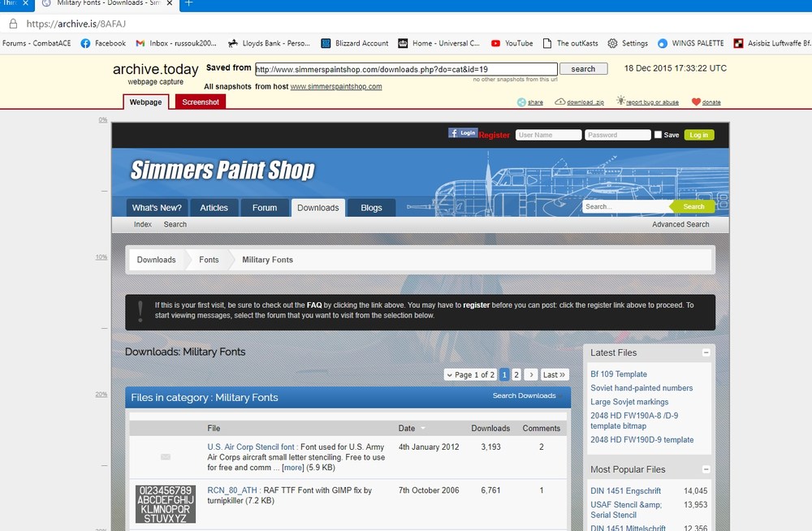Image resolution: width=812 pixels, height=531 pixels.
Task: Click the Downloads breadcrumb
Action: [x=157, y=260]
